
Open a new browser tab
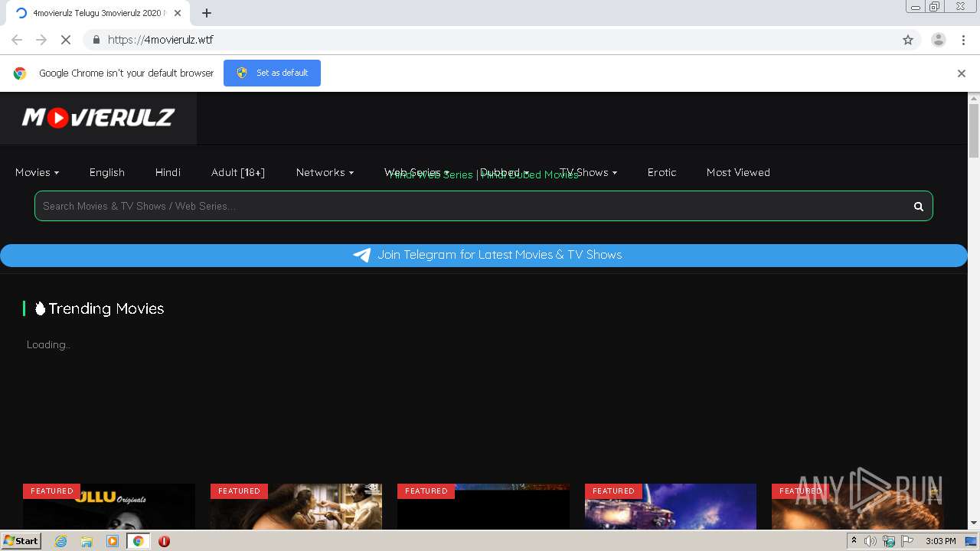tap(207, 13)
